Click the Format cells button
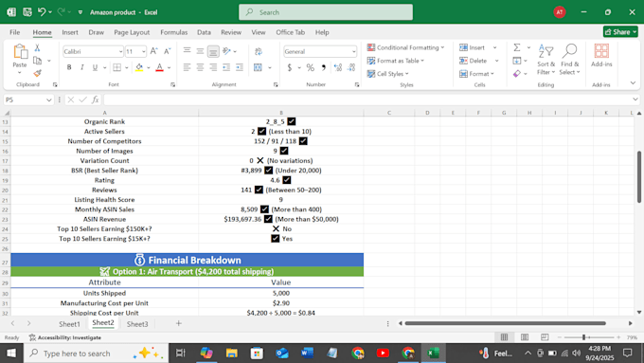644x363 pixels. pos(476,74)
